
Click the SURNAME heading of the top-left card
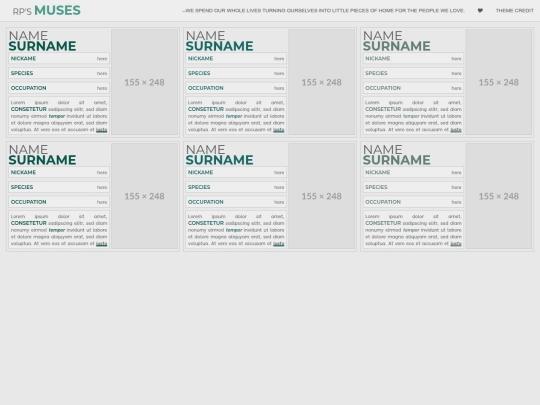(42, 46)
